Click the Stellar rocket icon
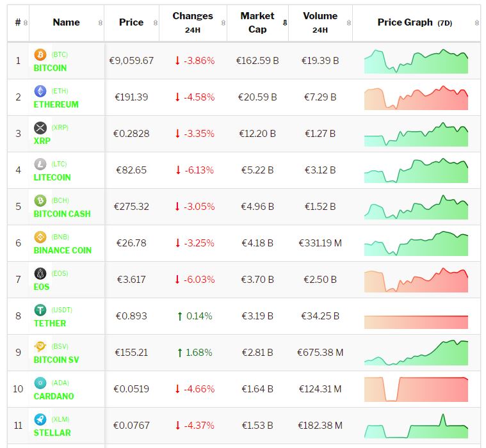 coord(40,420)
